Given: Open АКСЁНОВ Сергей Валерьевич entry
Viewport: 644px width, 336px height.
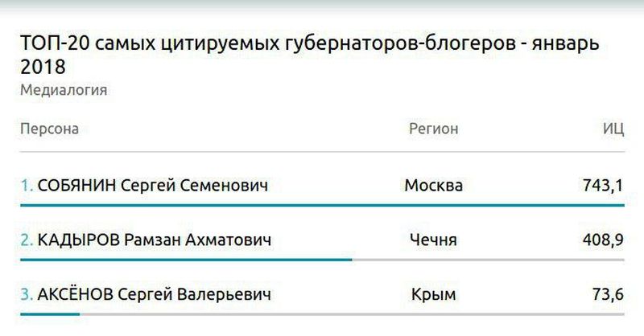Looking at the screenshot, I should click(155, 294).
